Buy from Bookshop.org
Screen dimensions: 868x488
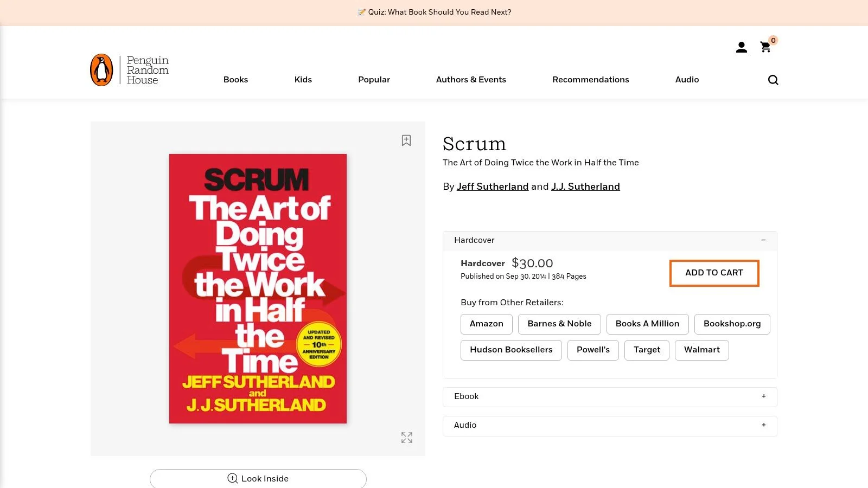click(x=732, y=324)
